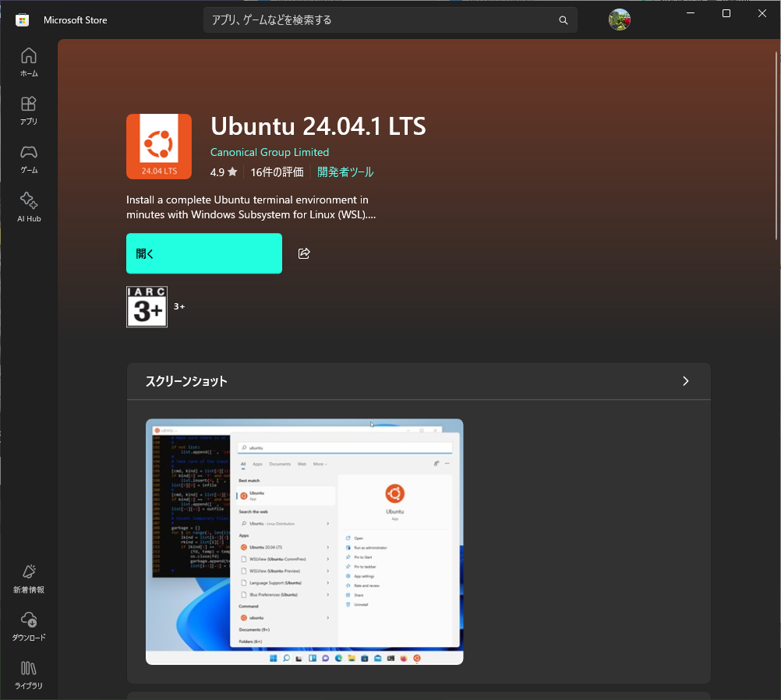Viewport: 781px width, 700px height.
Task: Click the 開く (Open) button
Action: click(x=204, y=253)
